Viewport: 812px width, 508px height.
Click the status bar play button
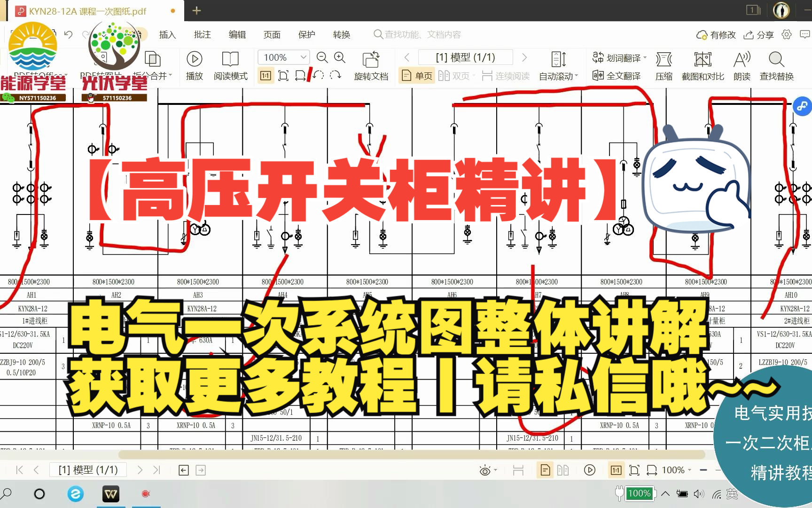590,470
